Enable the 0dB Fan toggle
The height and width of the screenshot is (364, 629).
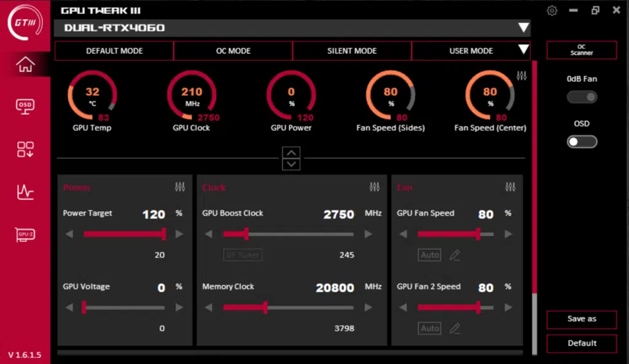tap(582, 97)
